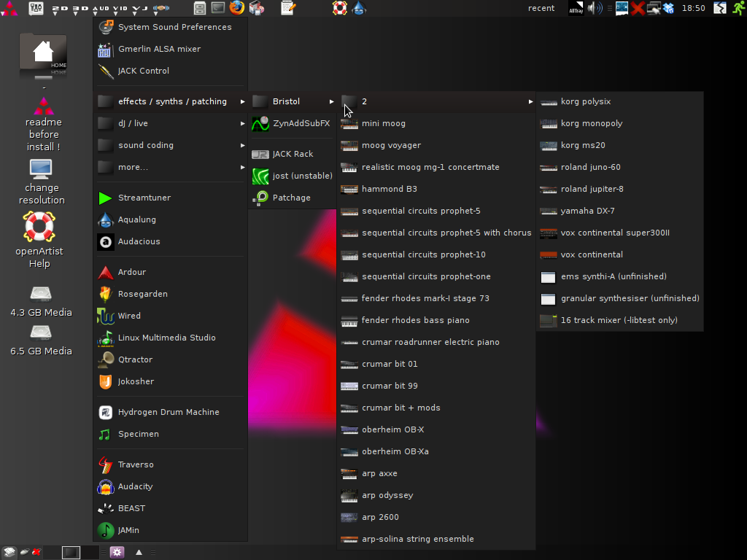Viewport: 747px width, 560px height.
Task: Click Linux Multimedia Studio icon
Action: tap(105, 338)
